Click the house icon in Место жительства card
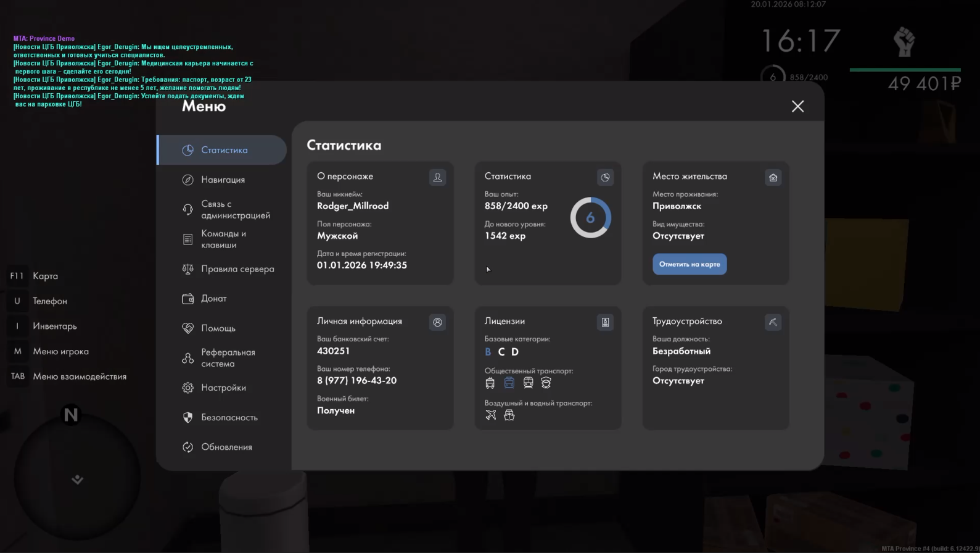 pyautogui.click(x=773, y=178)
